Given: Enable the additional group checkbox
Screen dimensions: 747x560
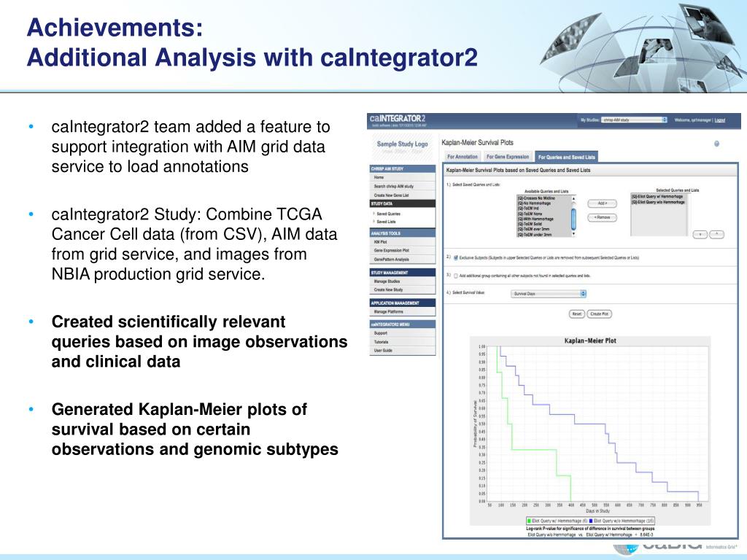Looking at the screenshot, I should pyautogui.click(x=456, y=276).
